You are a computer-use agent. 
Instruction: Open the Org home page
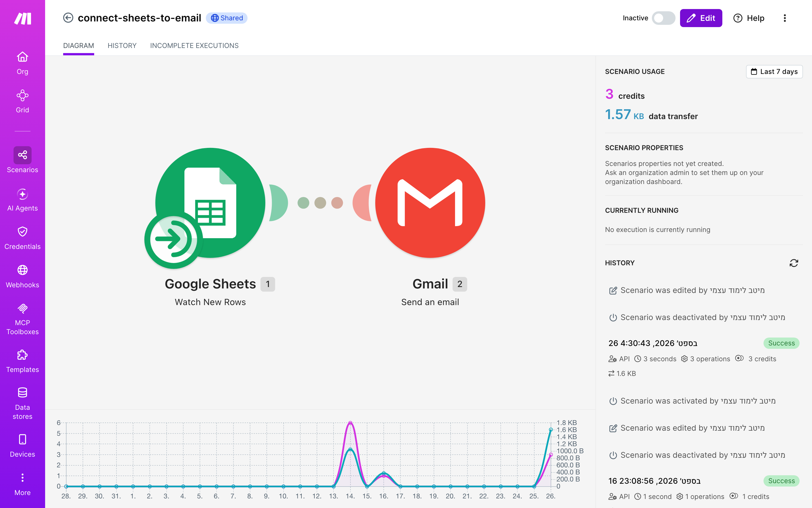[23, 63]
